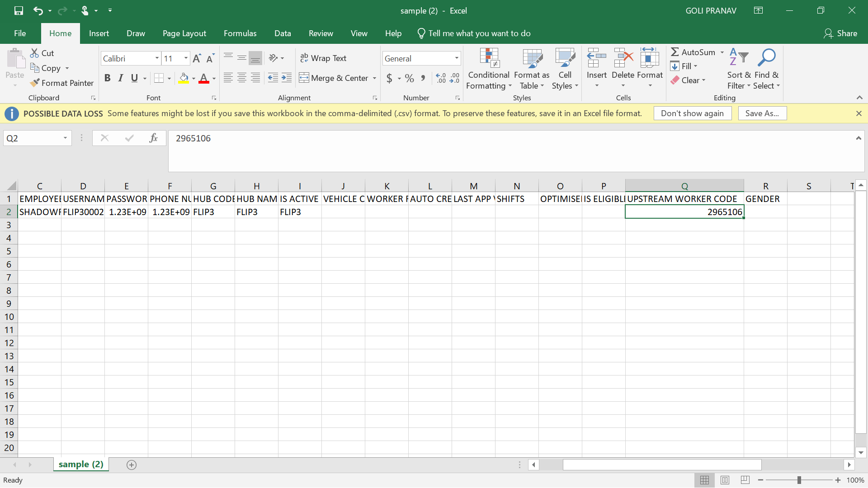Apply Percent Style icon
The height and width of the screenshot is (488, 868).
(410, 78)
